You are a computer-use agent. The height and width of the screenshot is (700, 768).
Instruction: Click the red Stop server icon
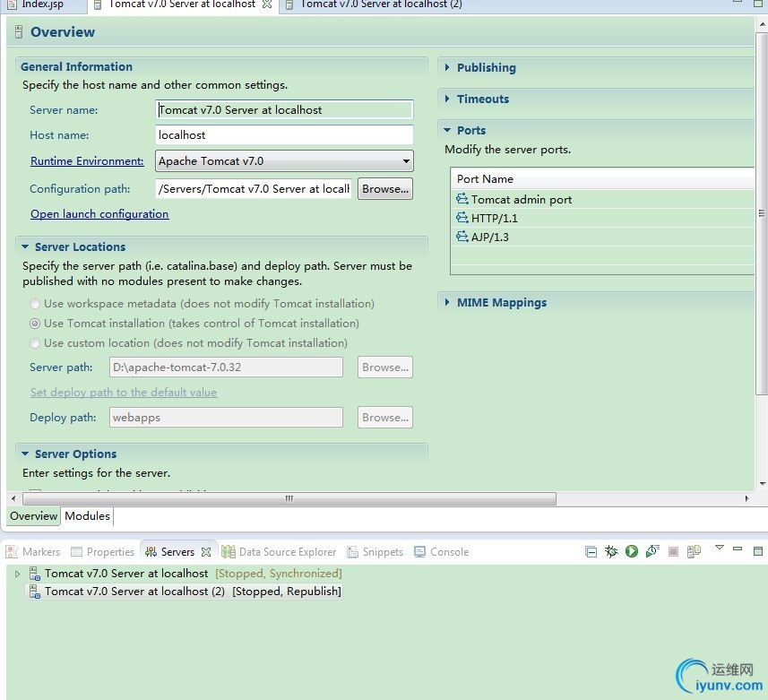(x=674, y=552)
